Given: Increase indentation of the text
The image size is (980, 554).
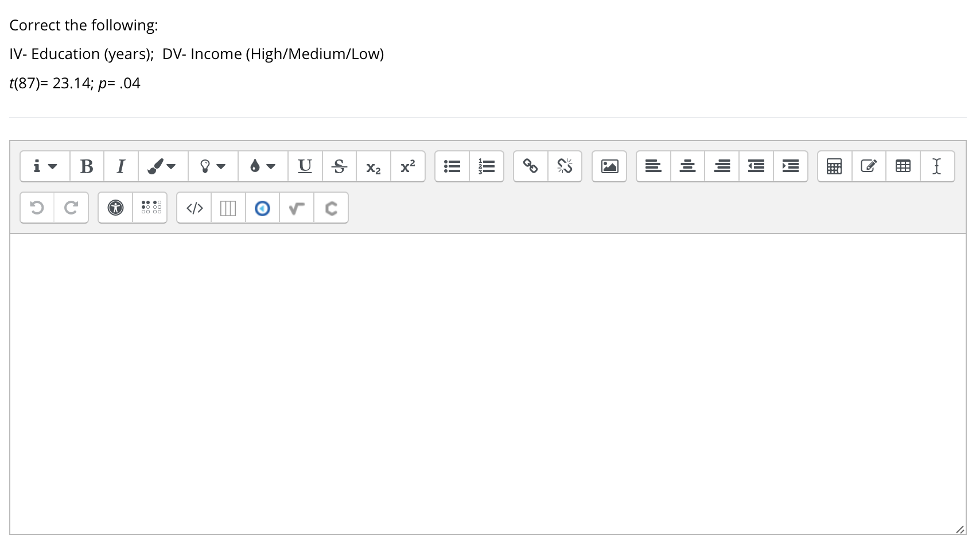Looking at the screenshot, I should tap(791, 166).
